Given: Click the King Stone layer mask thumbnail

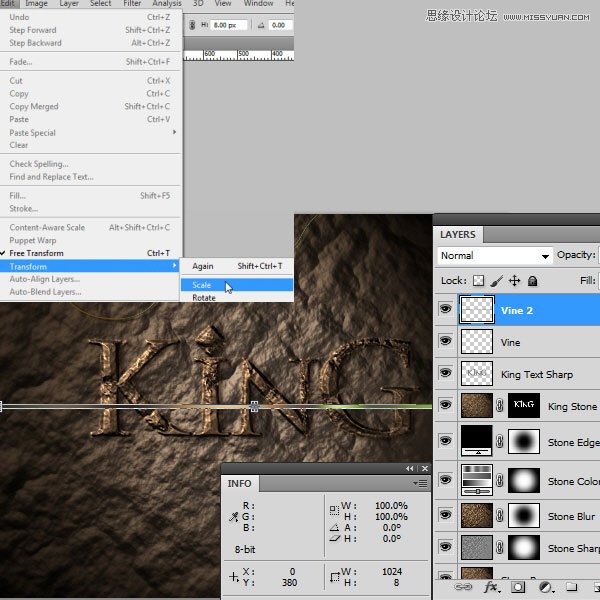Looking at the screenshot, I should pos(524,405).
